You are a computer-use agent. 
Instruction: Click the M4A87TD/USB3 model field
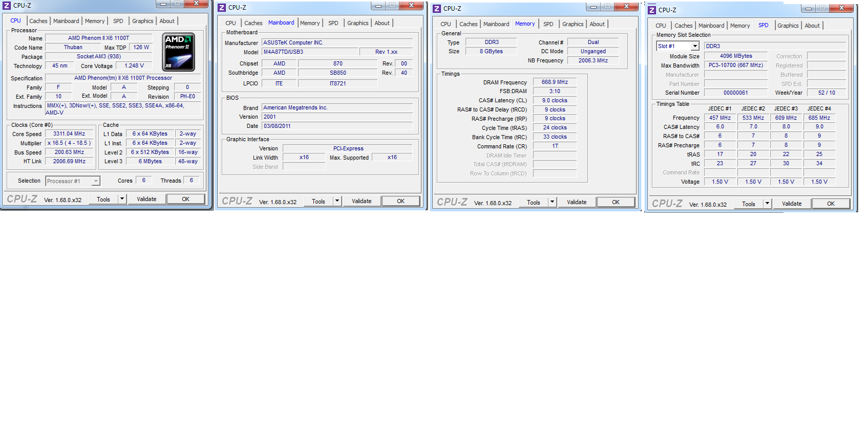pos(310,52)
